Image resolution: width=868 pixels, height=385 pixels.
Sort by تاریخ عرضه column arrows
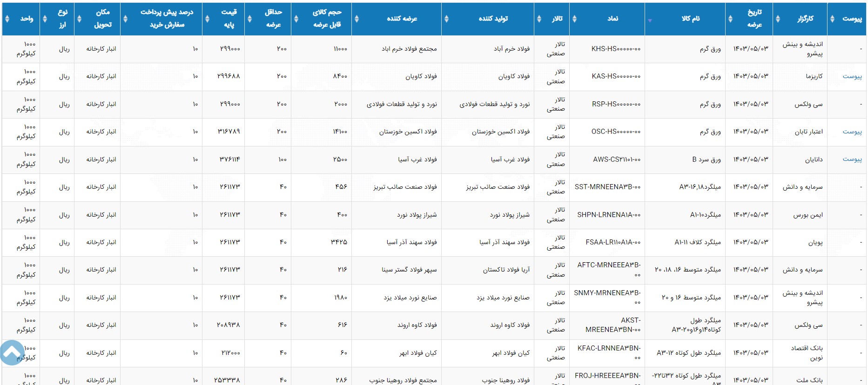pos(730,19)
